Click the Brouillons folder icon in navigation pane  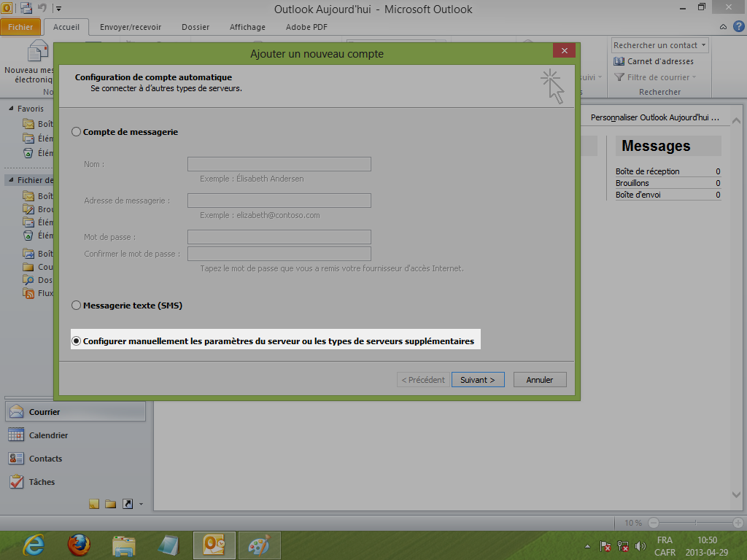pyautogui.click(x=28, y=209)
